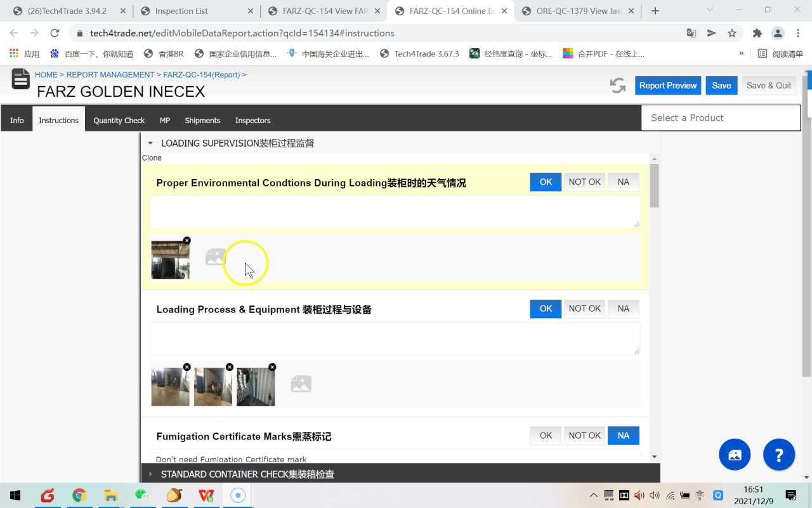The width and height of the screenshot is (812, 508).
Task: Delete the first Environmental Conditions photo
Action: coord(187,241)
